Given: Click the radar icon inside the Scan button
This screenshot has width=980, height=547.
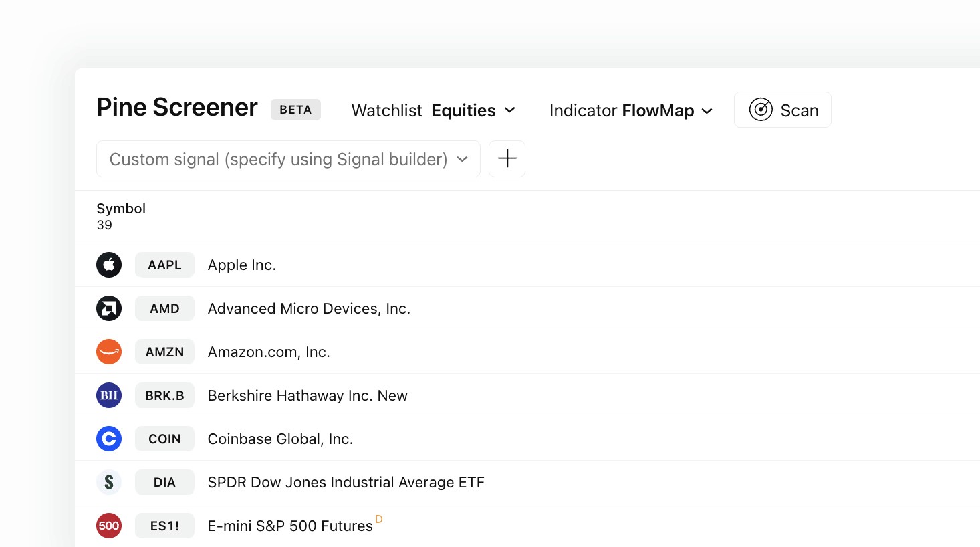Looking at the screenshot, I should click(761, 109).
